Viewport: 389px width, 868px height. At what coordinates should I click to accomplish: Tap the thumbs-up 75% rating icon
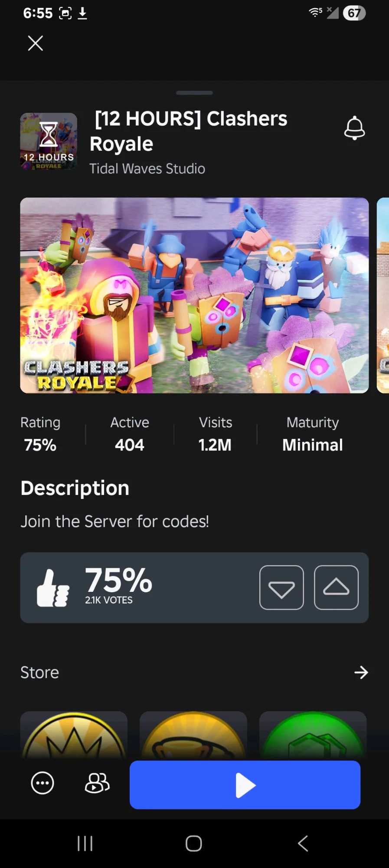point(53,588)
